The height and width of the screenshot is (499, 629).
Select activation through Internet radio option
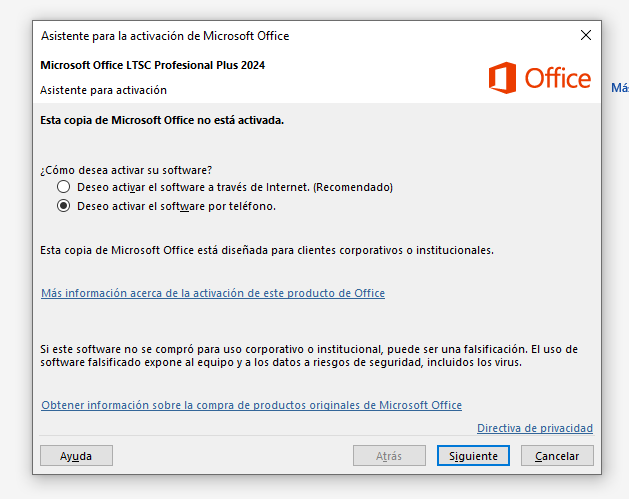tap(64, 187)
